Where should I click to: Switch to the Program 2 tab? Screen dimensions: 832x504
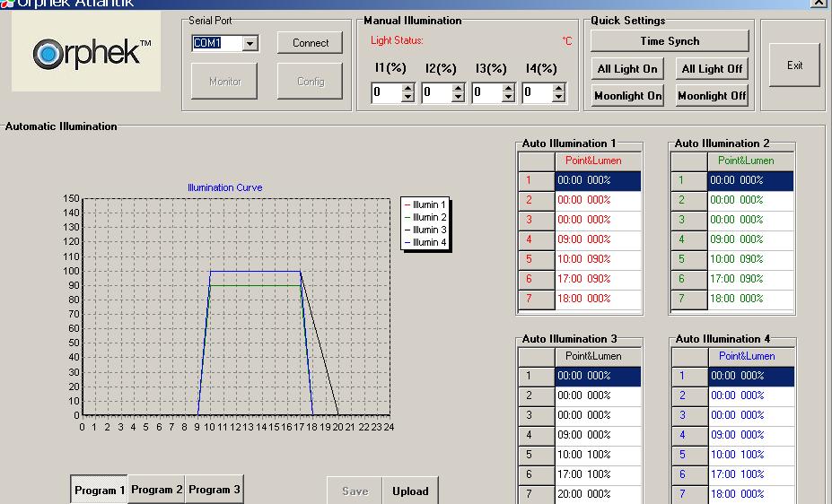[x=156, y=490]
